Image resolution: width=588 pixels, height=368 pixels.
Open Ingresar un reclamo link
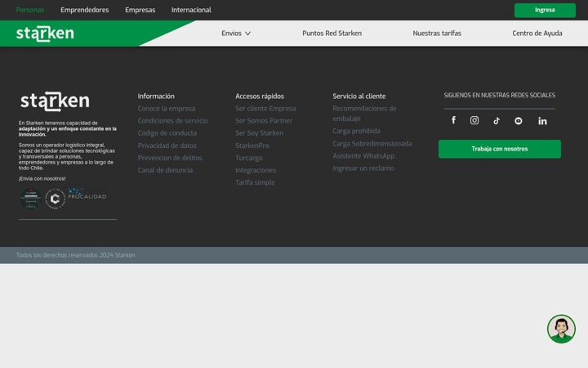coord(363,168)
